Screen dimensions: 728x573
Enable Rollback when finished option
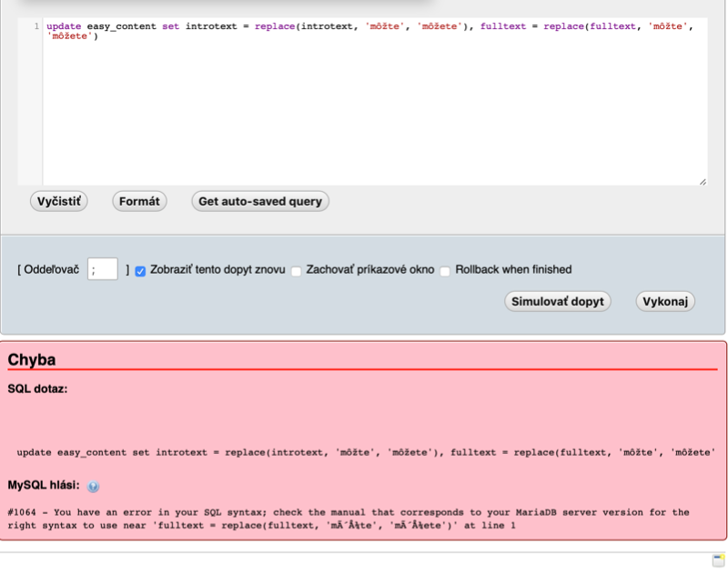(x=445, y=270)
